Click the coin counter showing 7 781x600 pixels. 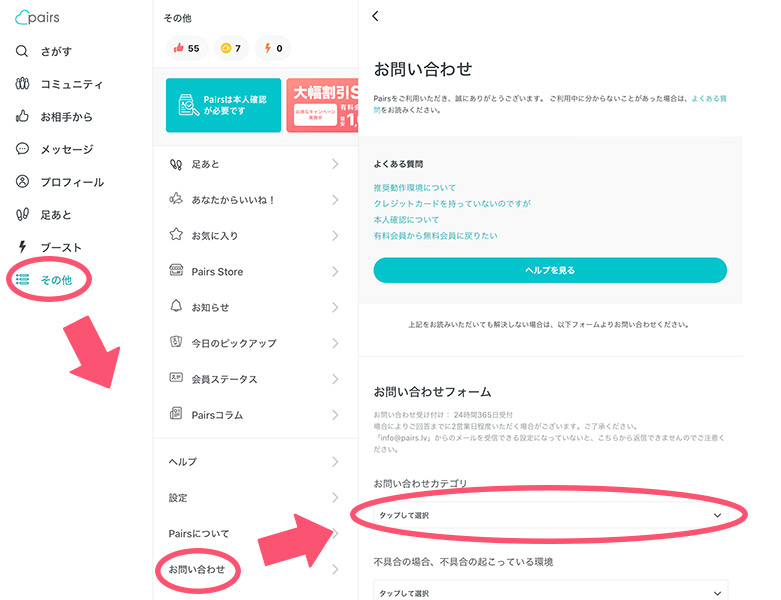click(231, 48)
